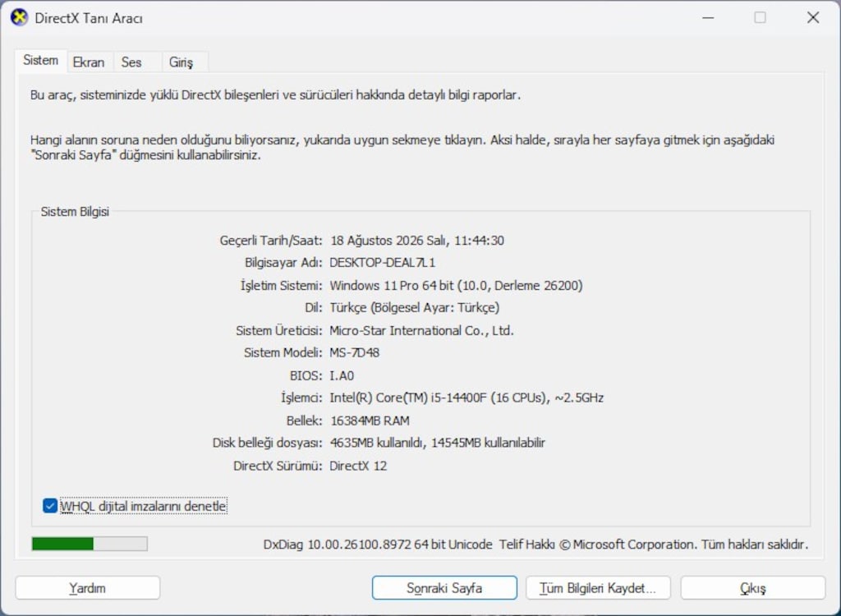Screen dimensions: 841x616
Task: Click the BIOS value I.A0
Action: tap(342, 375)
